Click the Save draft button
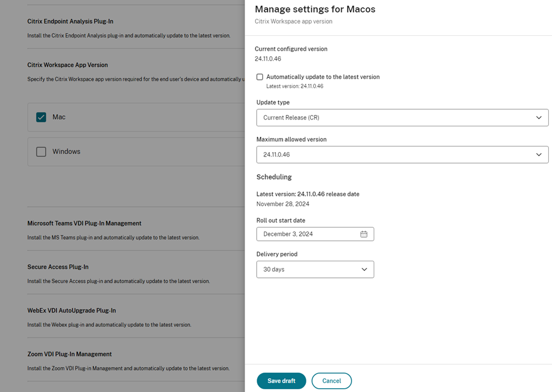Image resolution: width=552 pixels, height=392 pixels. point(281,381)
